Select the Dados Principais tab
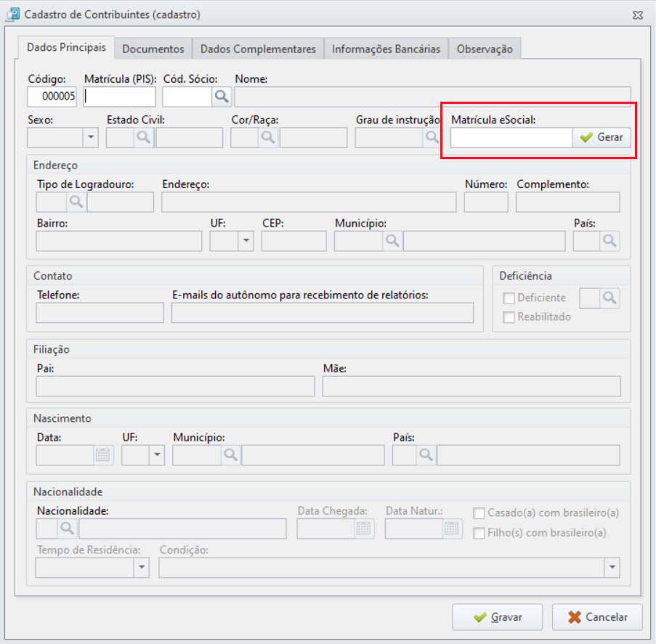Image resolution: width=656 pixels, height=644 pixels. click(x=66, y=47)
